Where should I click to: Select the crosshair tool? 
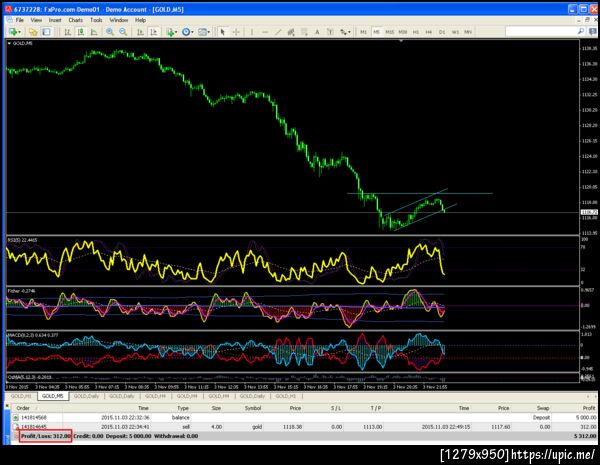click(236, 32)
